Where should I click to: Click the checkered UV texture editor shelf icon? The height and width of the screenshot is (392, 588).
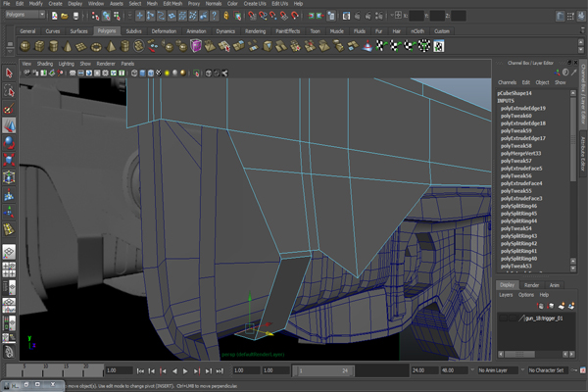(439, 46)
